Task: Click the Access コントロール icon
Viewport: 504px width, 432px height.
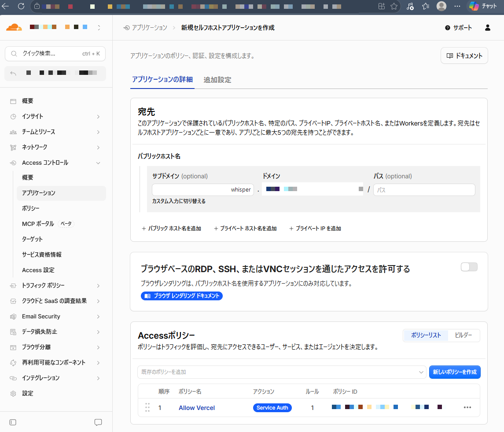Action: coord(13,163)
